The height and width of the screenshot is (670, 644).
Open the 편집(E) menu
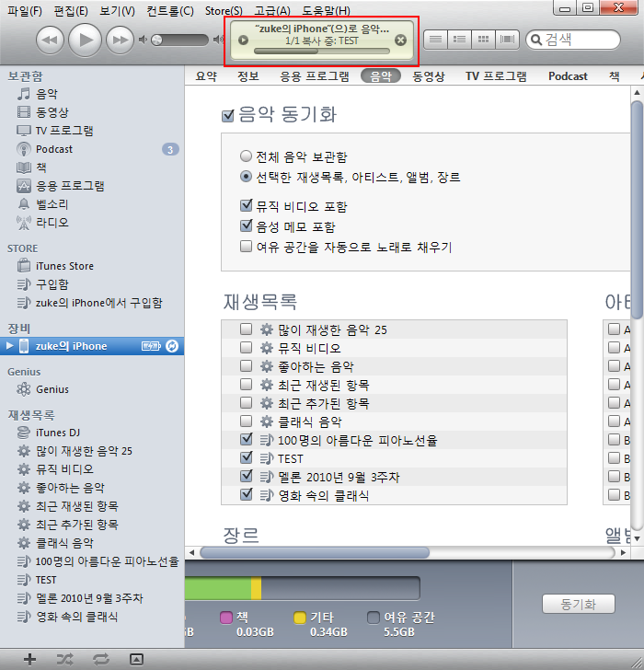pyautogui.click(x=71, y=11)
